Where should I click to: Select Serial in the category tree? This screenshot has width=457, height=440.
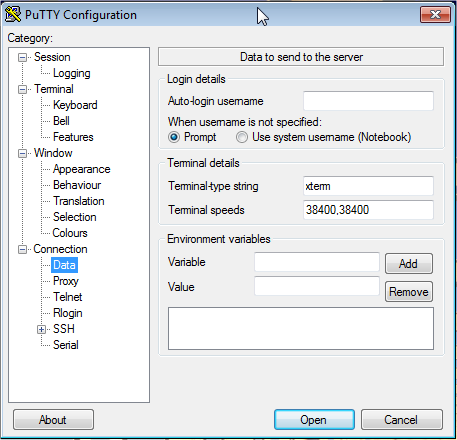click(x=66, y=345)
